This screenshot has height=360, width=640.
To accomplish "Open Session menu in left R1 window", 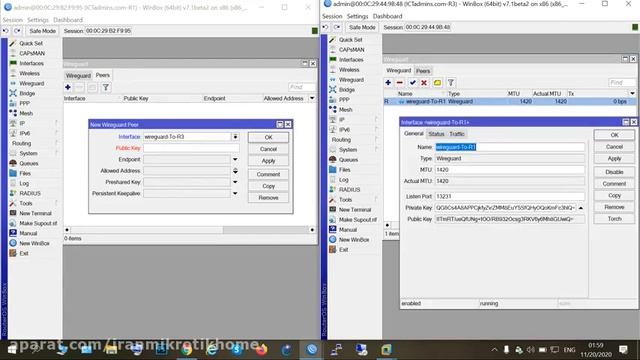I will coord(13,20).
